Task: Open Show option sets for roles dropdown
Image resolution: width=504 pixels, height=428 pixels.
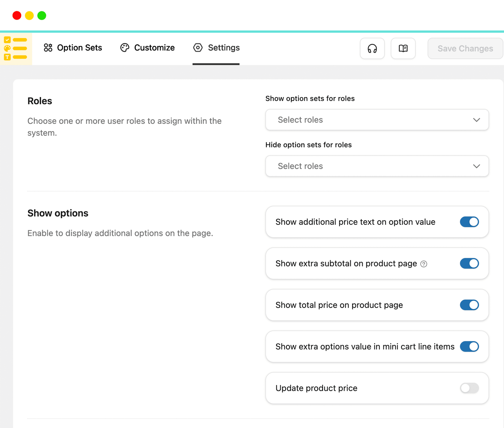Action: (x=377, y=120)
